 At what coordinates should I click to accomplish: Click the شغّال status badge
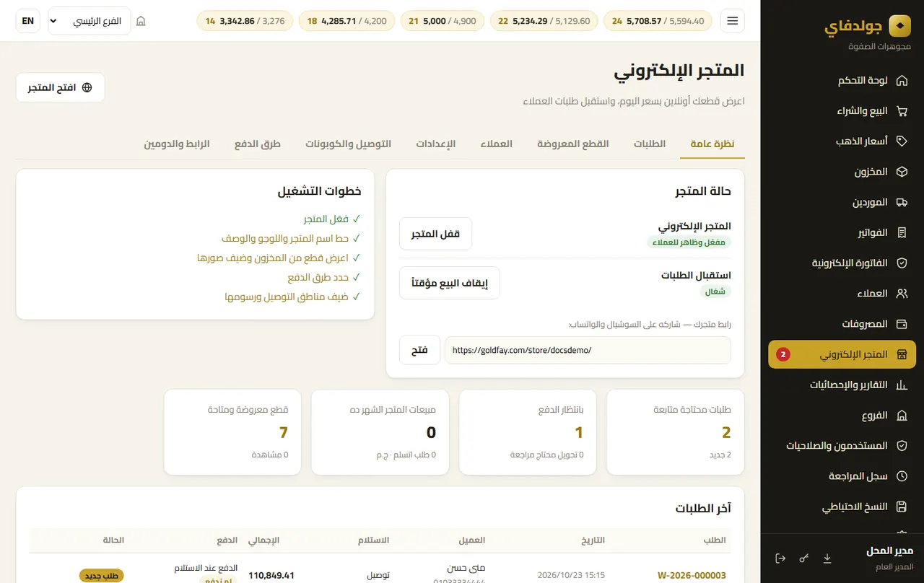click(715, 291)
